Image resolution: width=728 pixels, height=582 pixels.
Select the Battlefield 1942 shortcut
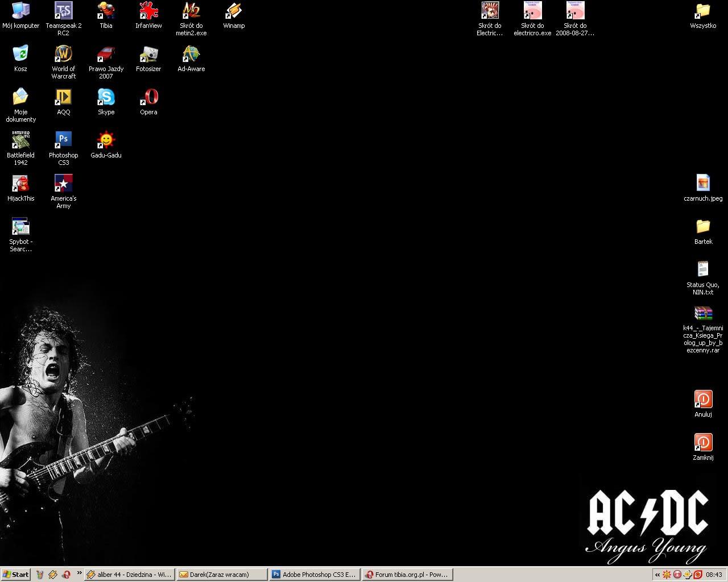20,148
